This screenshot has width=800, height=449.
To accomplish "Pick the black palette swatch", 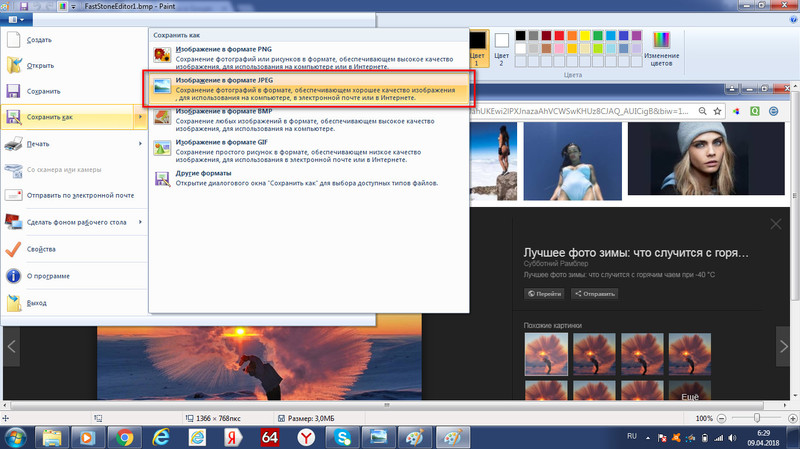I will tap(520, 35).
